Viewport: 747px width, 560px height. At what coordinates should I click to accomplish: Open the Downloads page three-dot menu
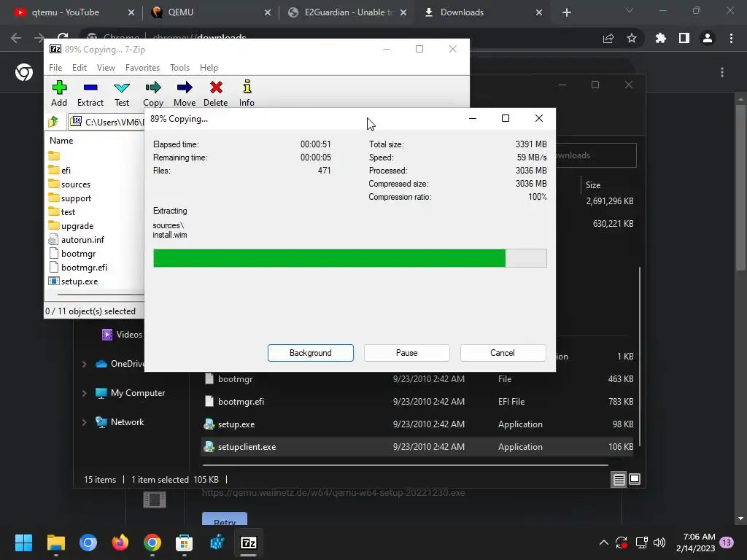(722, 72)
